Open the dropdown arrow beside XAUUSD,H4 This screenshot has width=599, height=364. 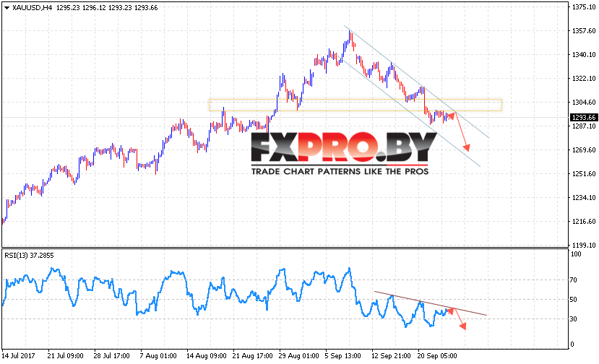pos(7,8)
